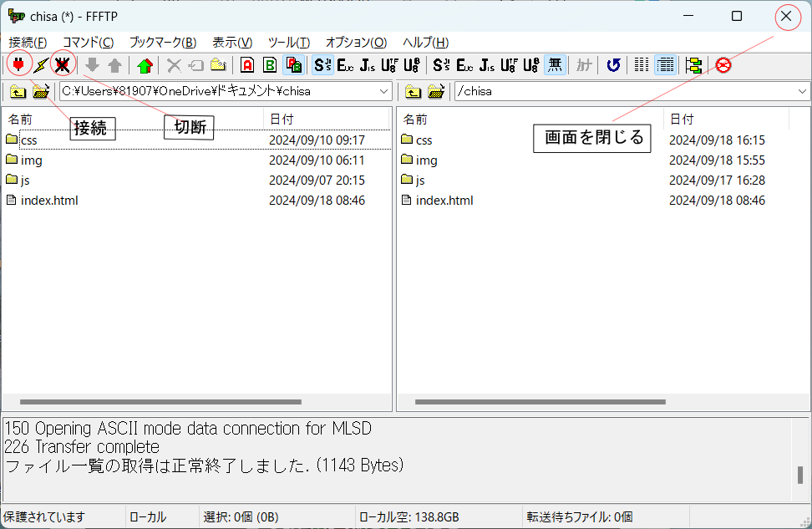812x529 pixels.
Task: Enable ASCII transfer mode with the A button
Action: click(247, 64)
